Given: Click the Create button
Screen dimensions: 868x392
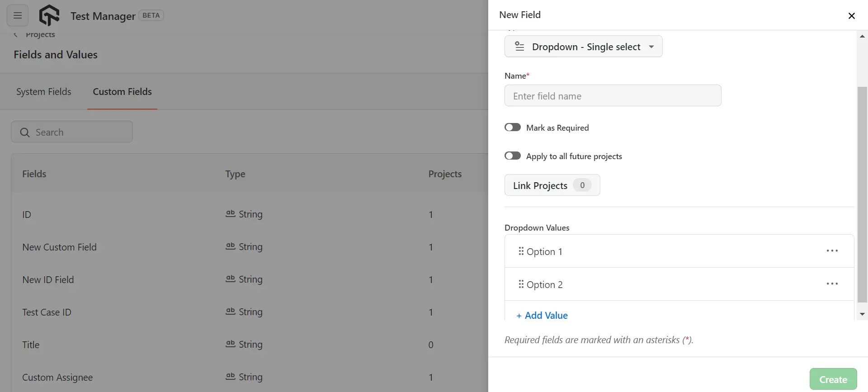Looking at the screenshot, I should [x=833, y=379].
